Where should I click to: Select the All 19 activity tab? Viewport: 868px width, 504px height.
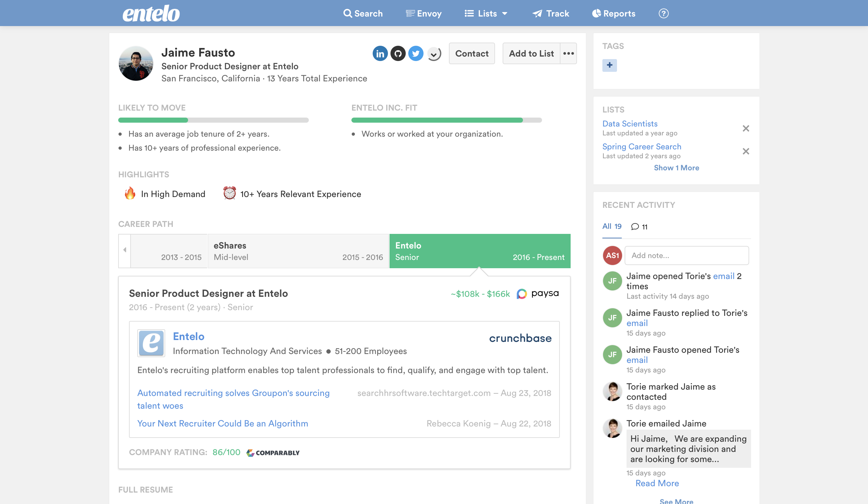pyautogui.click(x=612, y=226)
